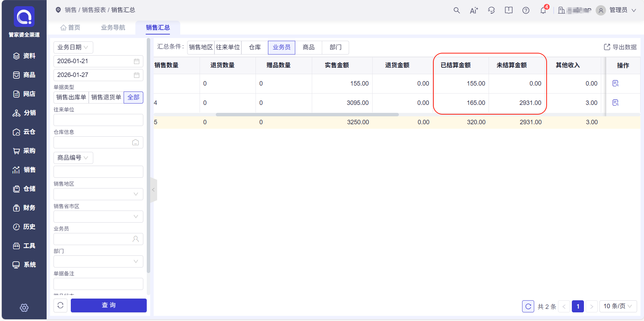Click the 查询 button
The height and width of the screenshot is (321, 644).
109,305
